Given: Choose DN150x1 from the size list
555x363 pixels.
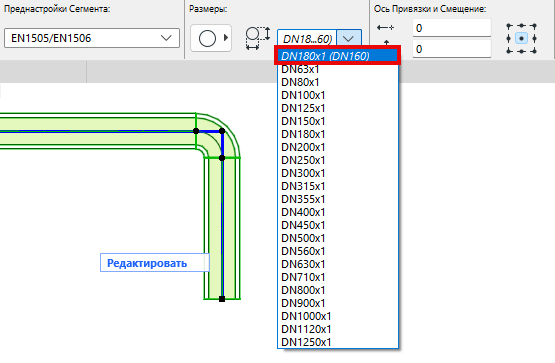Looking at the screenshot, I should tap(338, 121).
